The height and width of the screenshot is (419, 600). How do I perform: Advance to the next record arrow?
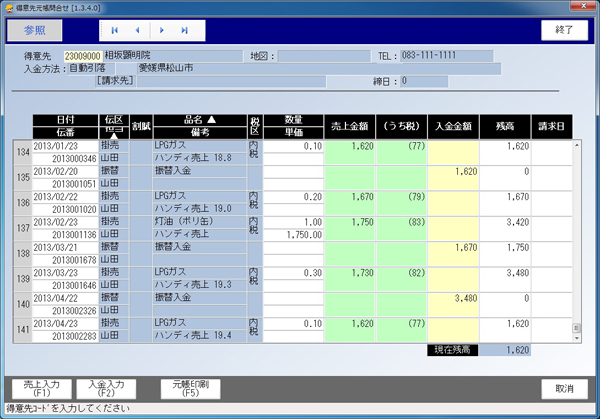click(x=162, y=31)
